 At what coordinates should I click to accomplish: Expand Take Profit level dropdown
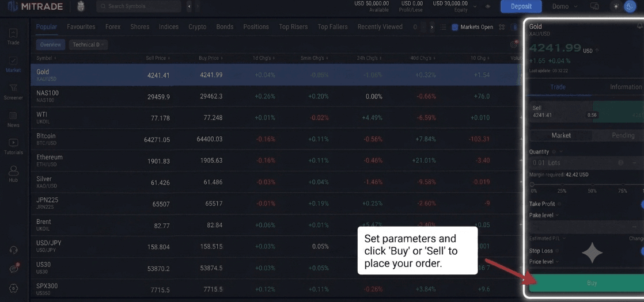coord(544,215)
